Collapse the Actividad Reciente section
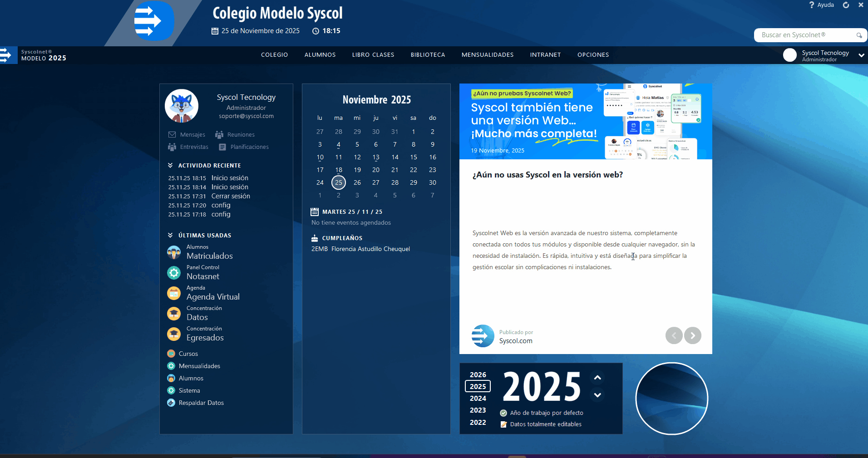Image resolution: width=868 pixels, height=458 pixels. coord(170,166)
